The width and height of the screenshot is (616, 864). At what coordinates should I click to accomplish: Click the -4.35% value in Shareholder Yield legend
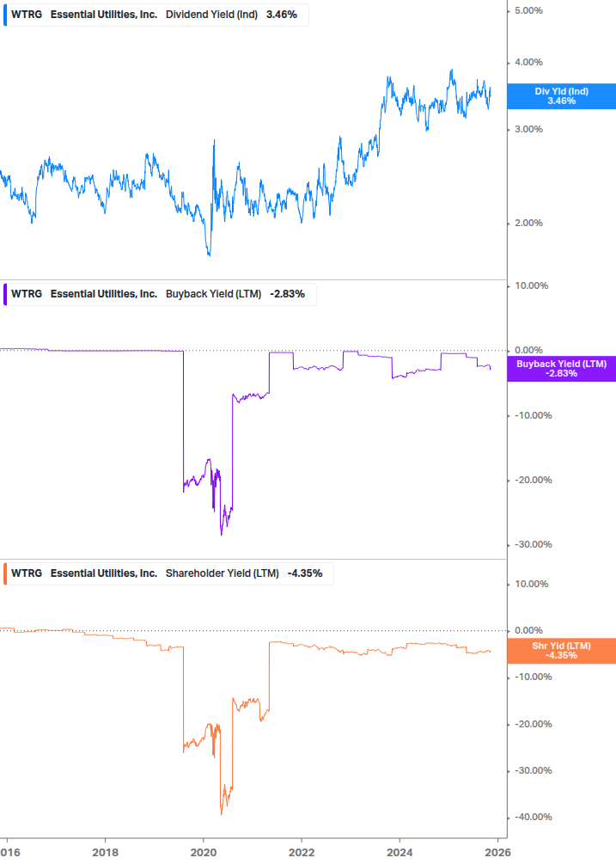tap(304, 573)
